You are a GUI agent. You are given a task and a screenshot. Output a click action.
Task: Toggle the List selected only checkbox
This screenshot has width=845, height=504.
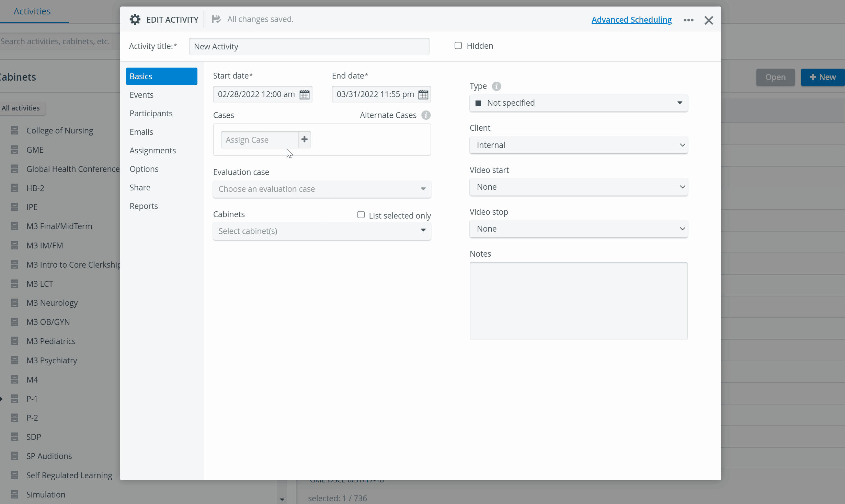361,215
